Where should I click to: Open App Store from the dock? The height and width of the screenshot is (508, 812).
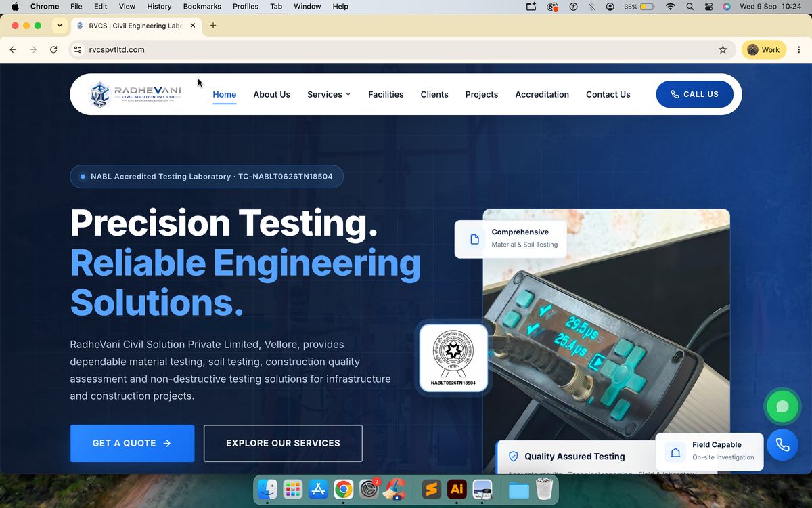coord(318,489)
